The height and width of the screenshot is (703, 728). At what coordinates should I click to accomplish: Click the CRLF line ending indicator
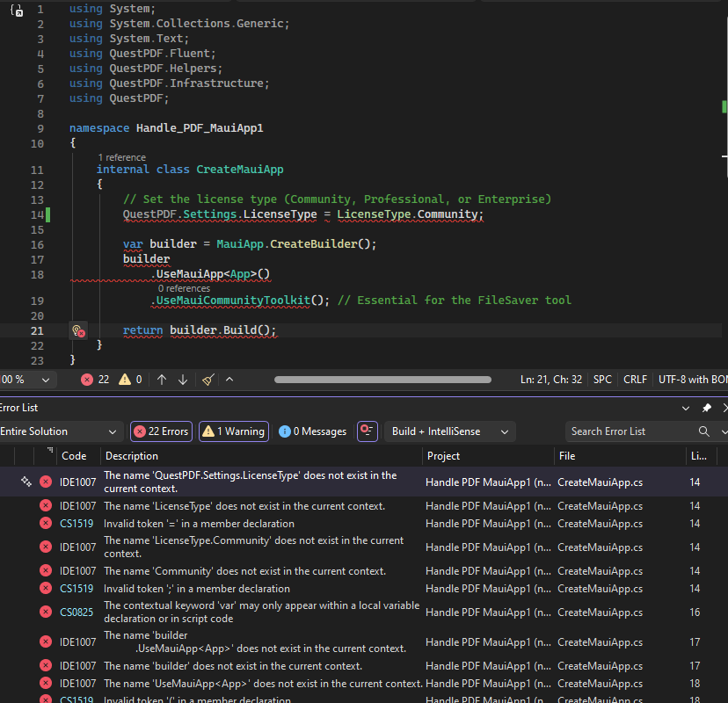(x=635, y=380)
